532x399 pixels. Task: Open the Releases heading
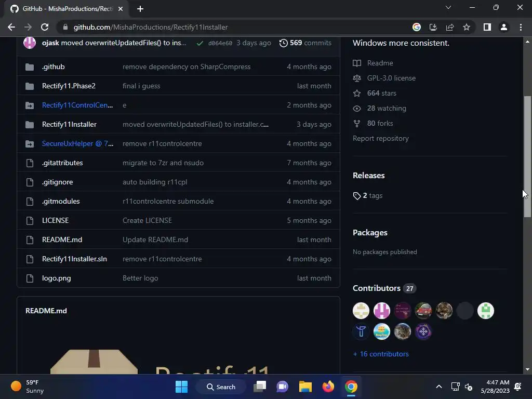[368, 176]
